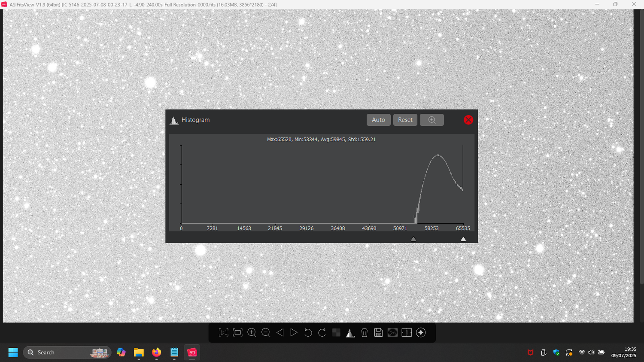
Task: Restore down the ASIFitsView window
Action: [x=615, y=4]
